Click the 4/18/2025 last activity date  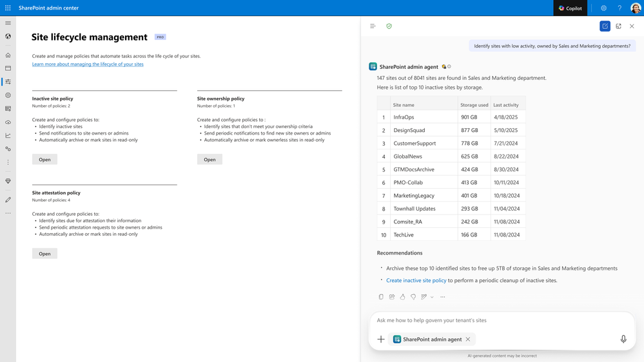505,117
